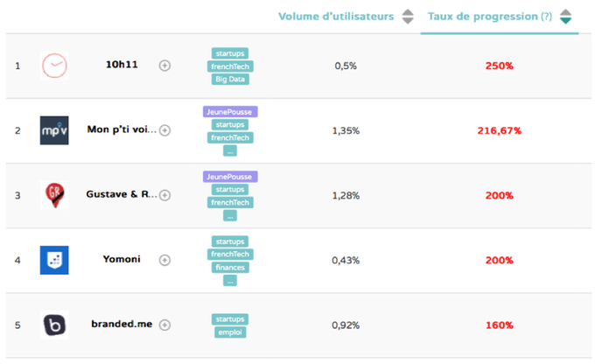Screen dimensions: 595x364
Task: Select the Volume d'utilisateurs column header
Action: [x=336, y=17]
